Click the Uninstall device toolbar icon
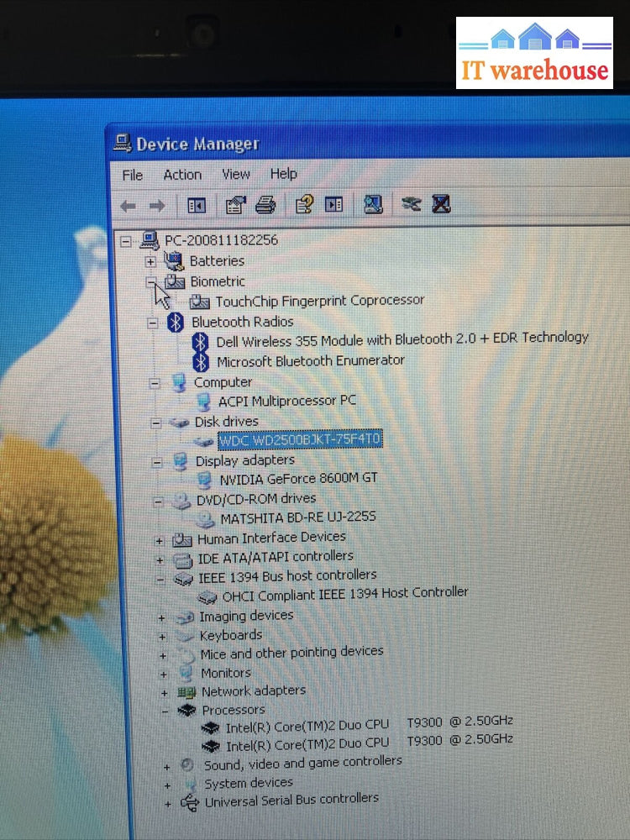The height and width of the screenshot is (840, 630). pos(441,204)
